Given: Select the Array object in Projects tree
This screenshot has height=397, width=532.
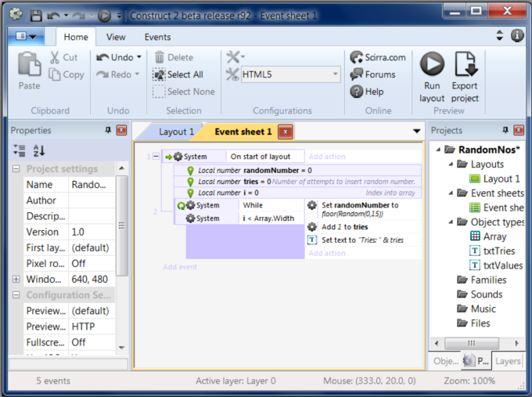Looking at the screenshot, I should [488, 236].
